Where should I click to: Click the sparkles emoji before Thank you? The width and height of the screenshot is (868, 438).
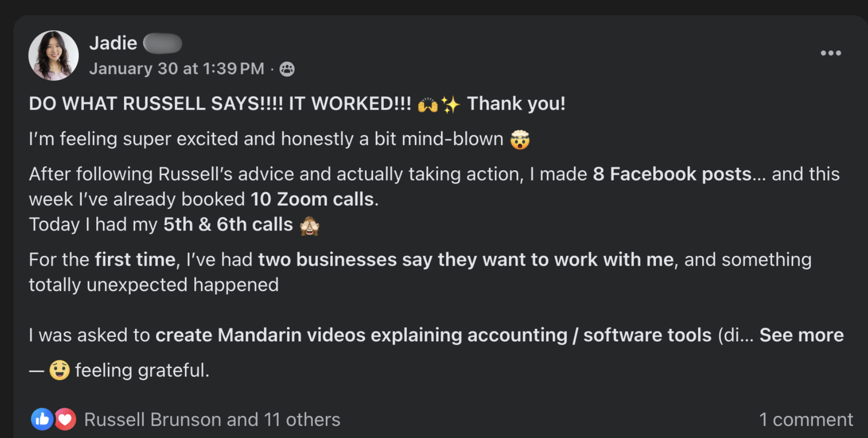tap(450, 104)
